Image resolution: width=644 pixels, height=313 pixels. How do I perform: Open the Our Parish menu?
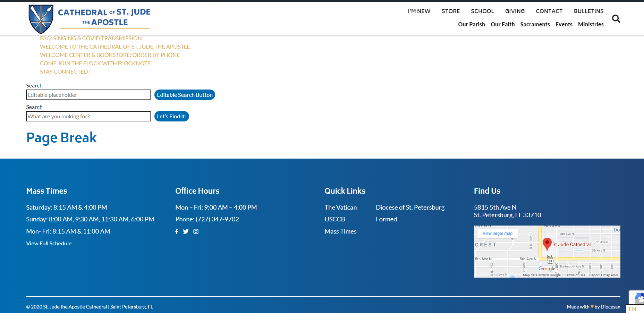click(471, 24)
